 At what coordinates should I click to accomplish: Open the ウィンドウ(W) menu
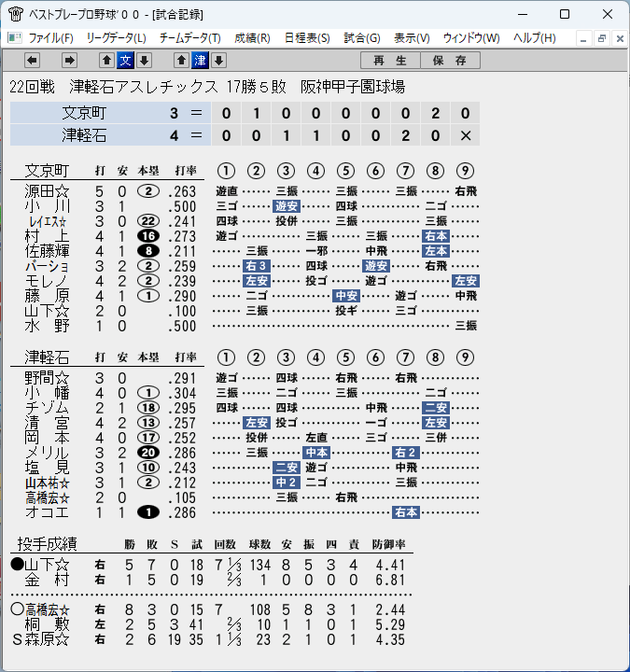[471, 38]
